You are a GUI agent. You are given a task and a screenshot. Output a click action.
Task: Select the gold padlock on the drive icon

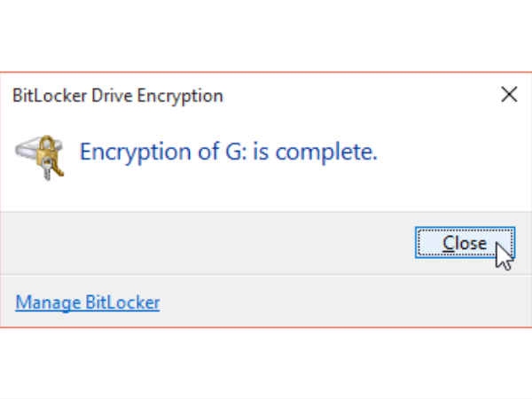tap(46, 147)
